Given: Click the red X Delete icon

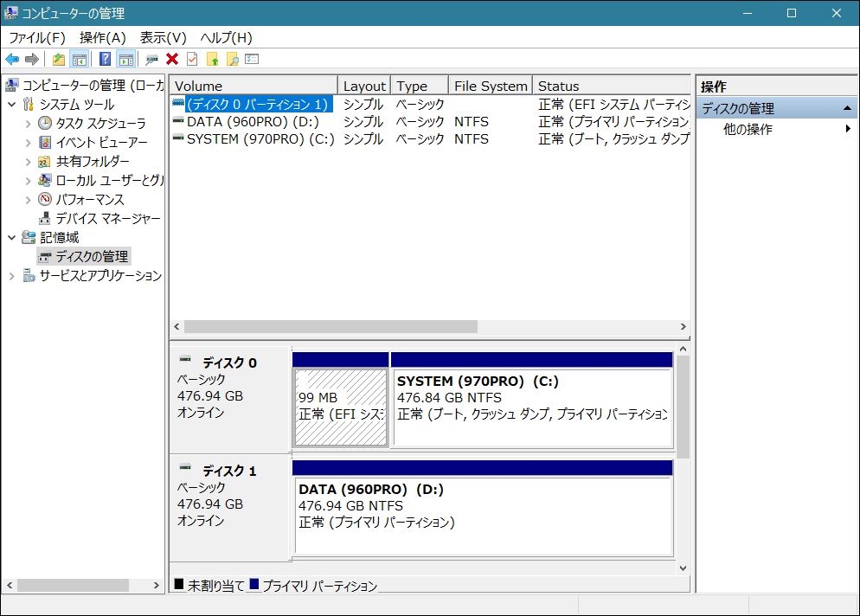Looking at the screenshot, I should [x=172, y=59].
